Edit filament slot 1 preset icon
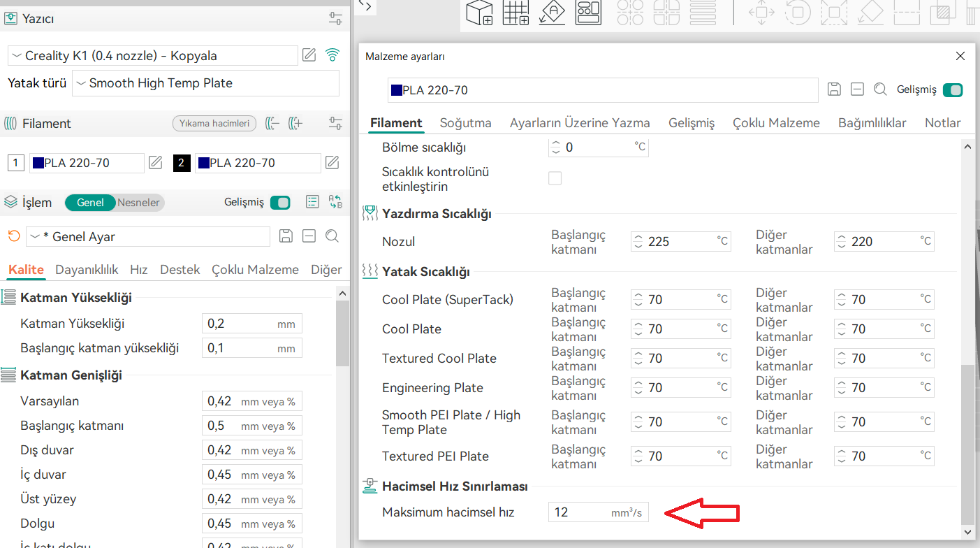Viewport: 980px width, 548px height. tap(155, 163)
